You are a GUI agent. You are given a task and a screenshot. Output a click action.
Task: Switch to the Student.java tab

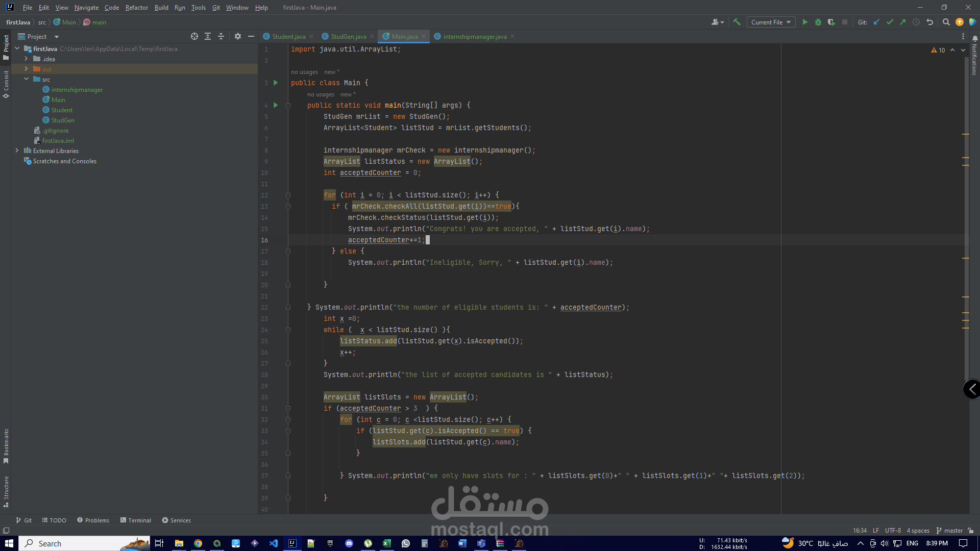288,37
